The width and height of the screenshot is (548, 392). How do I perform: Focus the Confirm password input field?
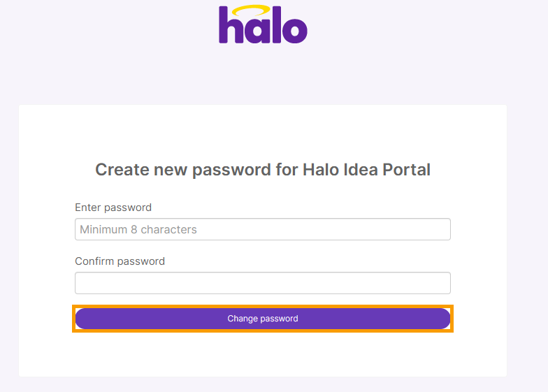pyautogui.click(x=263, y=283)
